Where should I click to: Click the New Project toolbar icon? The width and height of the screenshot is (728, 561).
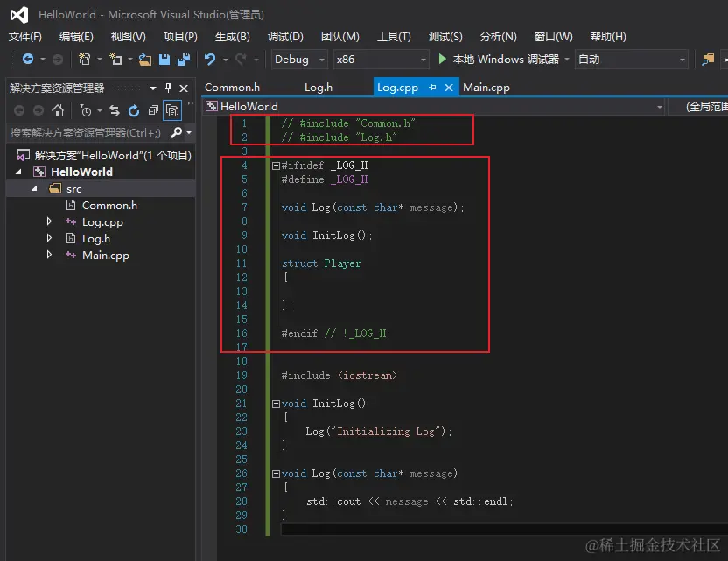click(x=85, y=59)
